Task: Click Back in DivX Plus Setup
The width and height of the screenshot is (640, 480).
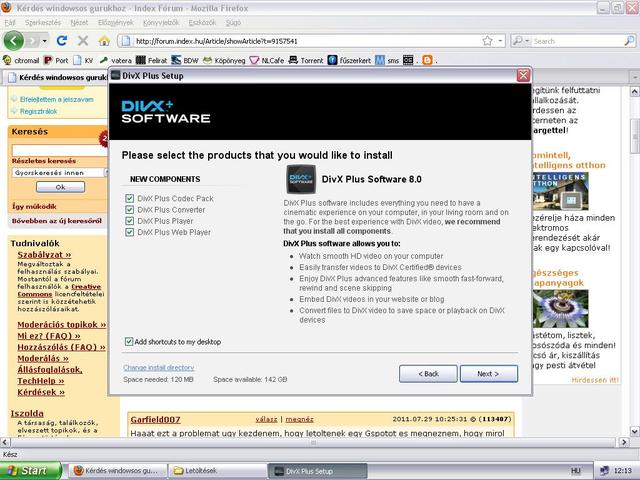Action: coord(428,373)
